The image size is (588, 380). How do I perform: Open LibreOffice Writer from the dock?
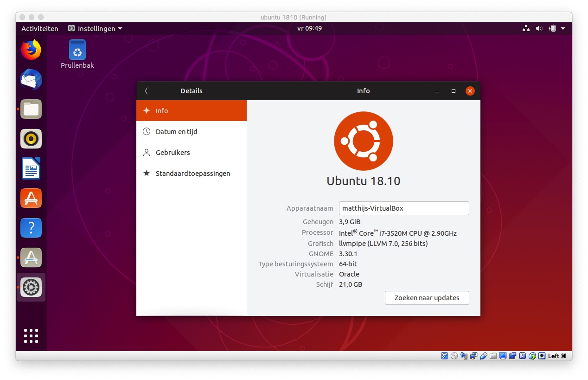point(31,168)
